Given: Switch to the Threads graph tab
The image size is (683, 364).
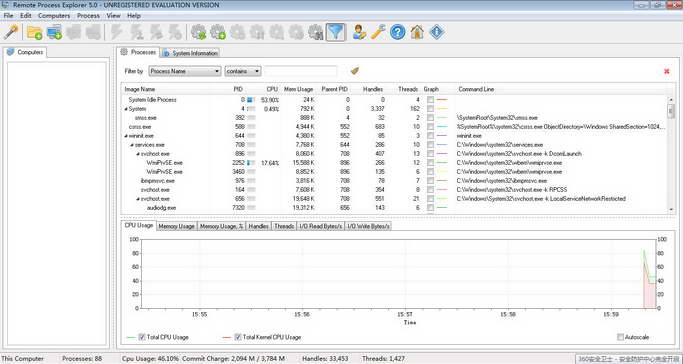Looking at the screenshot, I should tap(284, 226).
